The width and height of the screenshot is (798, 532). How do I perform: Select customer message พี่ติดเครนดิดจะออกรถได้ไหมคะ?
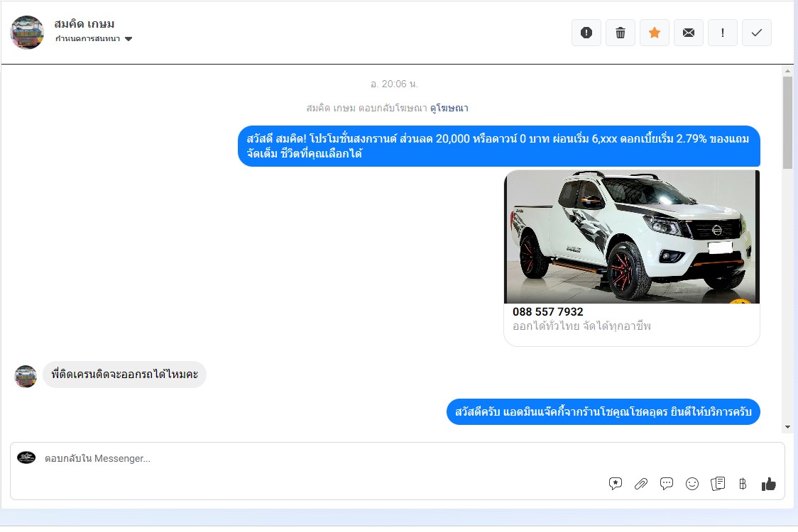point(125,375)
